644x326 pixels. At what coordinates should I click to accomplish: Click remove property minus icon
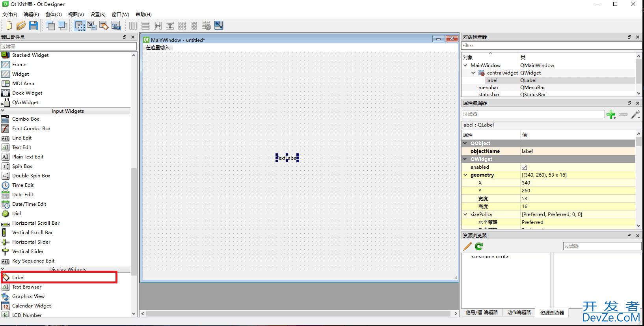(x=623, y=114)
